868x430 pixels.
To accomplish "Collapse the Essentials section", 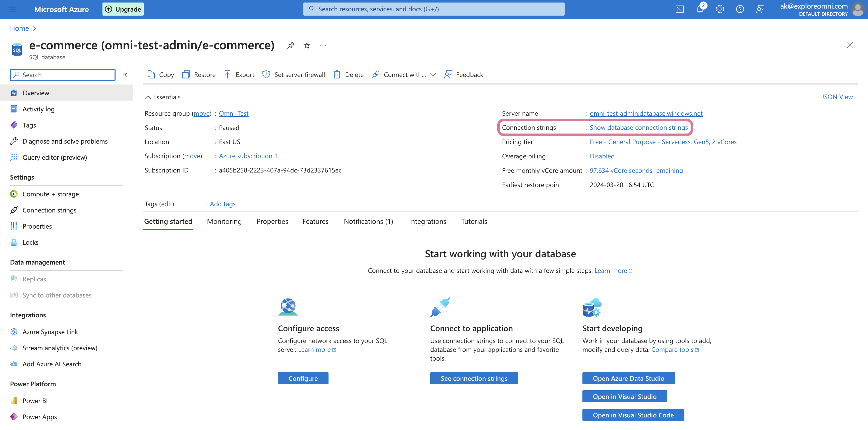I will click(148, 97).
